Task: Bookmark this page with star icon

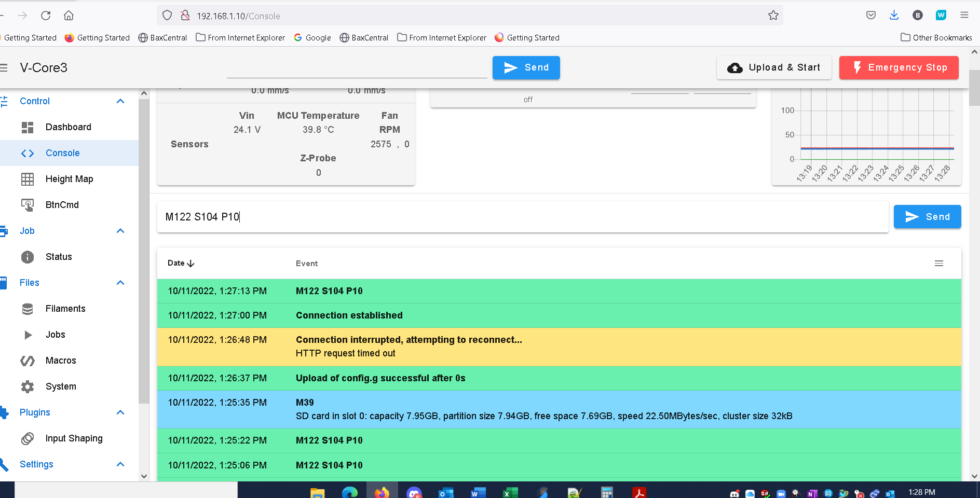Action: point(773,16)
